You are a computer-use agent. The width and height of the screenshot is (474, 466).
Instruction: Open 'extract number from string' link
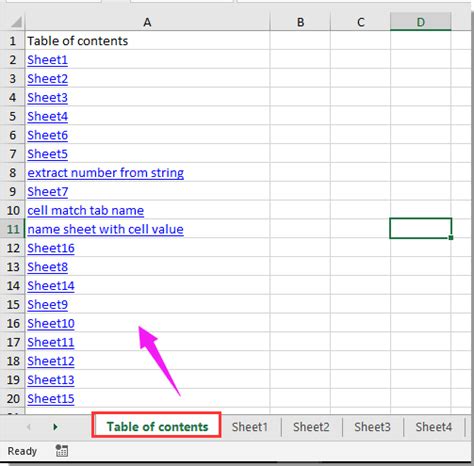coord(105,173)
